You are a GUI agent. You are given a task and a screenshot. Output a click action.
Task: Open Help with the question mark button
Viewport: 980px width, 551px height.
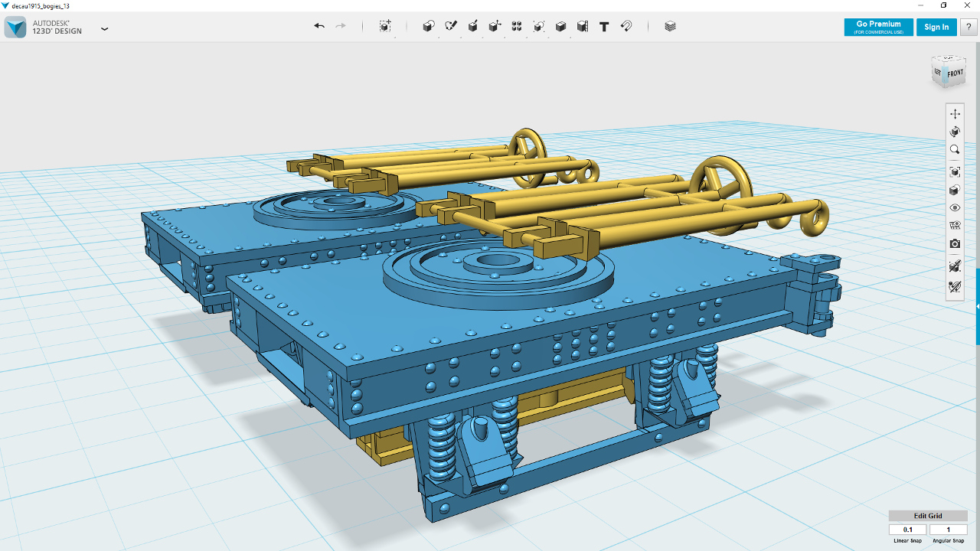(x=968, y=27)
